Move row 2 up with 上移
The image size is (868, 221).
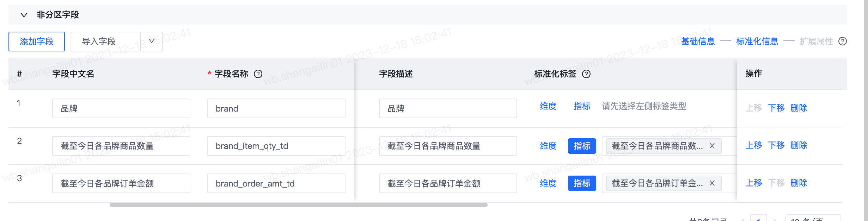tap(754, 145)
